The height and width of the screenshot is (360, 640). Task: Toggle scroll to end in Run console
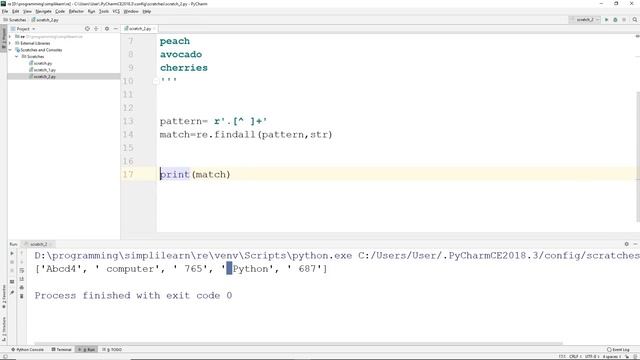22,279
